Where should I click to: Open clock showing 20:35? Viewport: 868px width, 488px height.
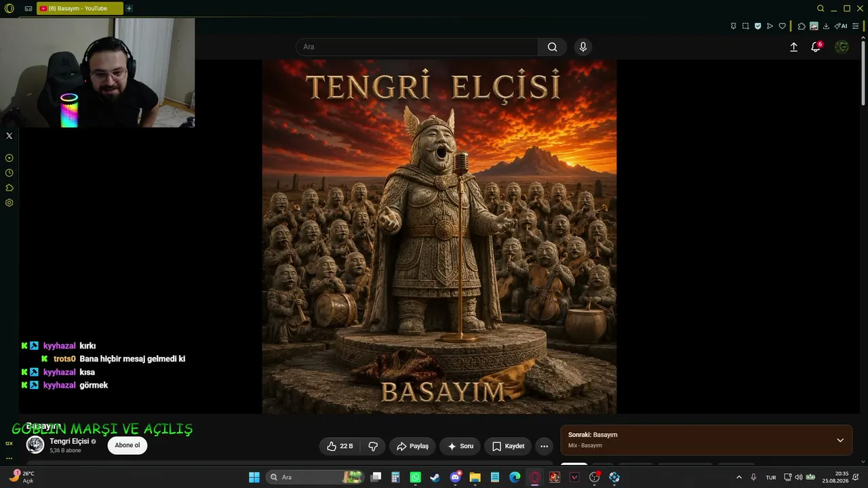pyautogui.click(x=835, y=477)
